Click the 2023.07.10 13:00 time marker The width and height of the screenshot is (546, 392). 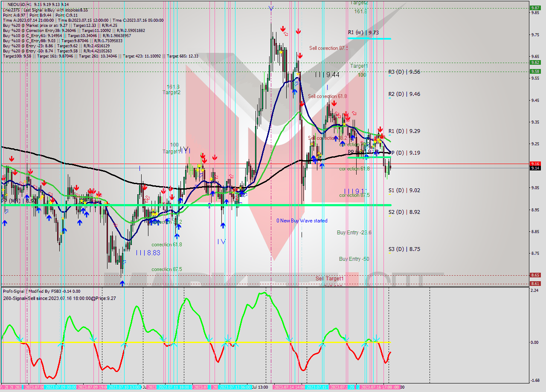pos(124,387)
